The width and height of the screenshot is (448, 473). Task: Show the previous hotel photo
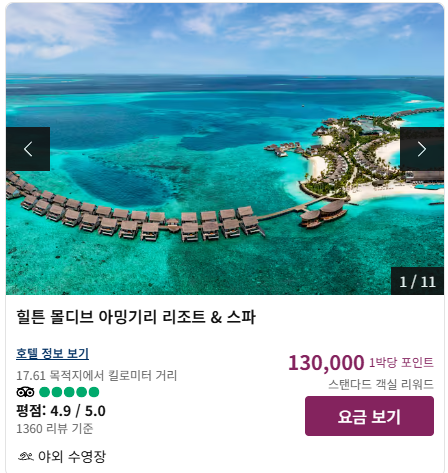tap(28, 149)
